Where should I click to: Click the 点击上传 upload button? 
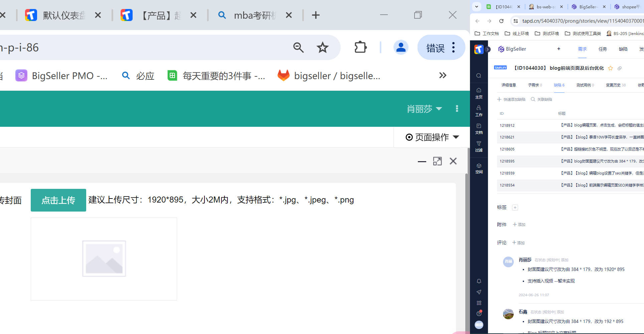point(58,200)
